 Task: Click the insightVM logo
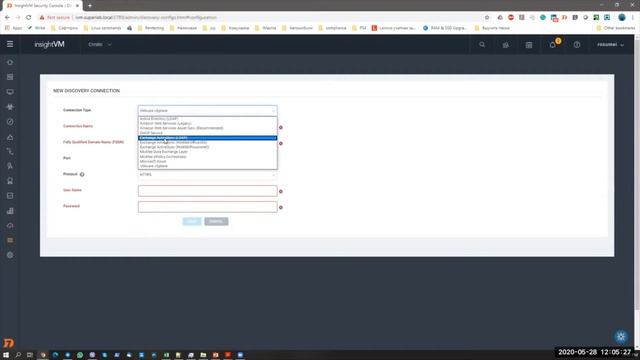click(49, 44)
